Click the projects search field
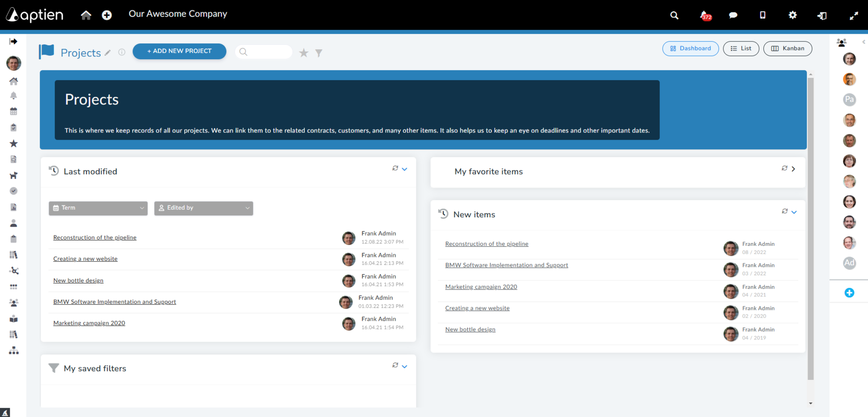This screenshot has height=417, width=868. click(x=264, y=52)
